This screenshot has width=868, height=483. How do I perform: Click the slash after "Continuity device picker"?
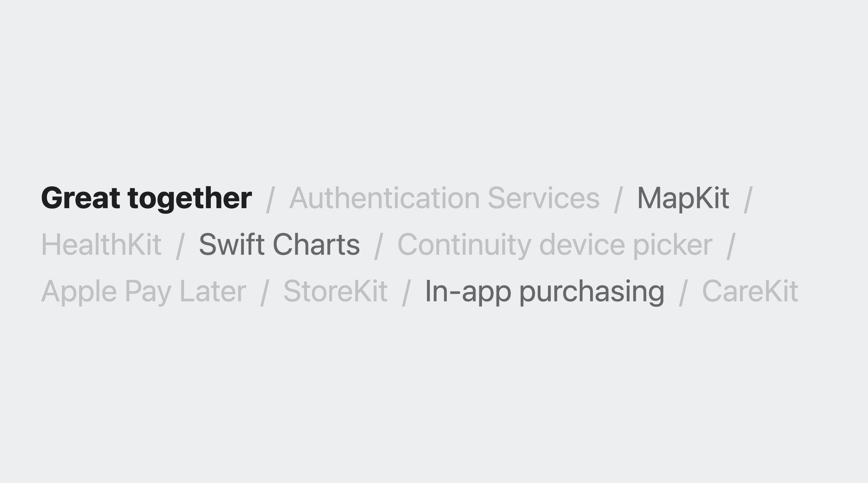pyautogui.click(x=731, y=246)
